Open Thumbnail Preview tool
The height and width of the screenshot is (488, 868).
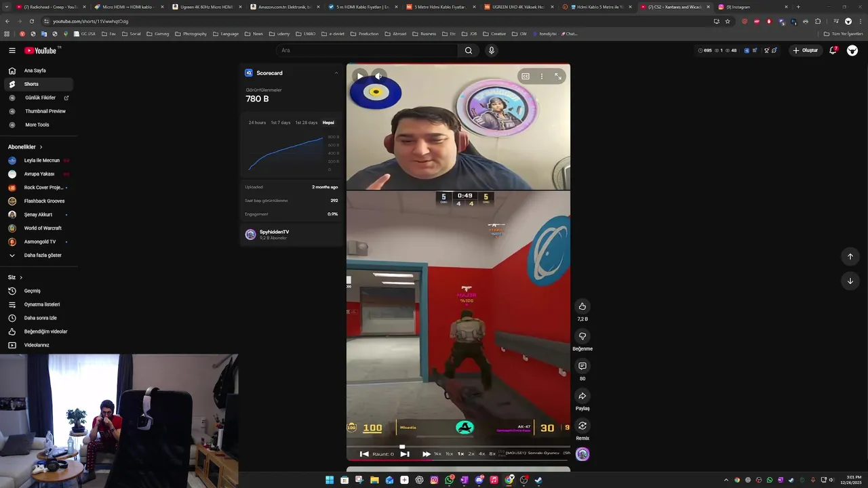coord(39,111)
